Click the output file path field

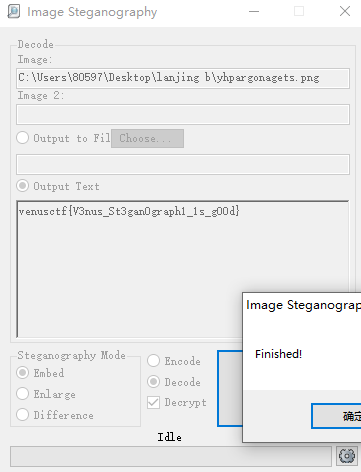(183, 164)
